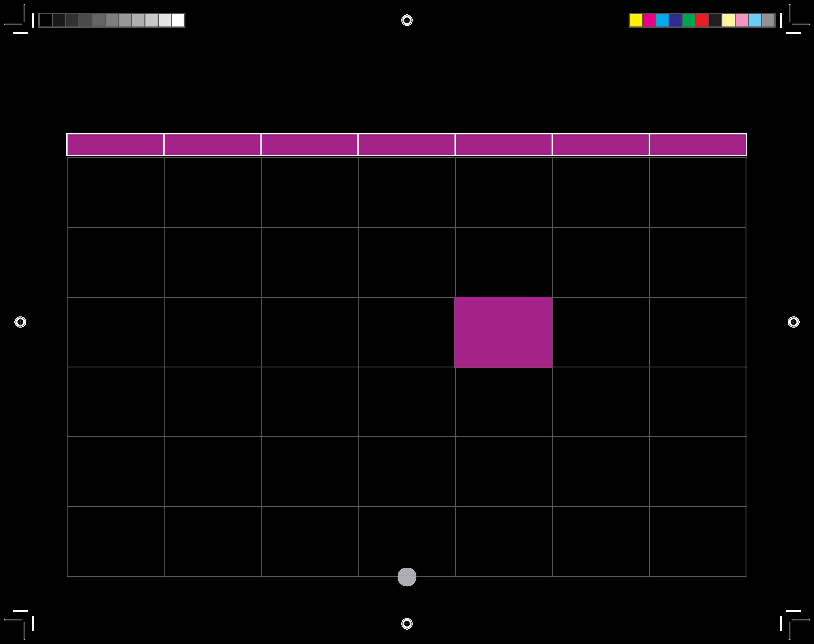Choose the red swatch in color bar
This screenshot has width=814, height=644.
[x=702, y=20]
